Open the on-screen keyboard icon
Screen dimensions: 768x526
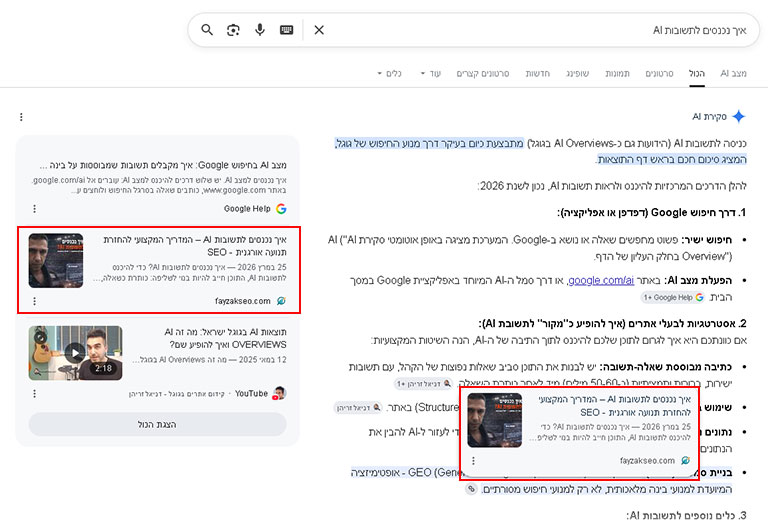click(287, 30)
